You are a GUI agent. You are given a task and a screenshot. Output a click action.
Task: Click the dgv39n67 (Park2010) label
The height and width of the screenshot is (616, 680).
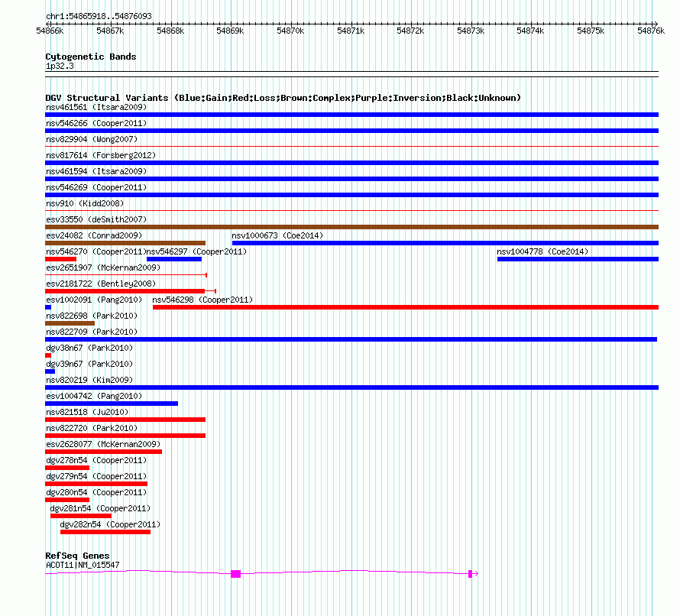(89, 364)
